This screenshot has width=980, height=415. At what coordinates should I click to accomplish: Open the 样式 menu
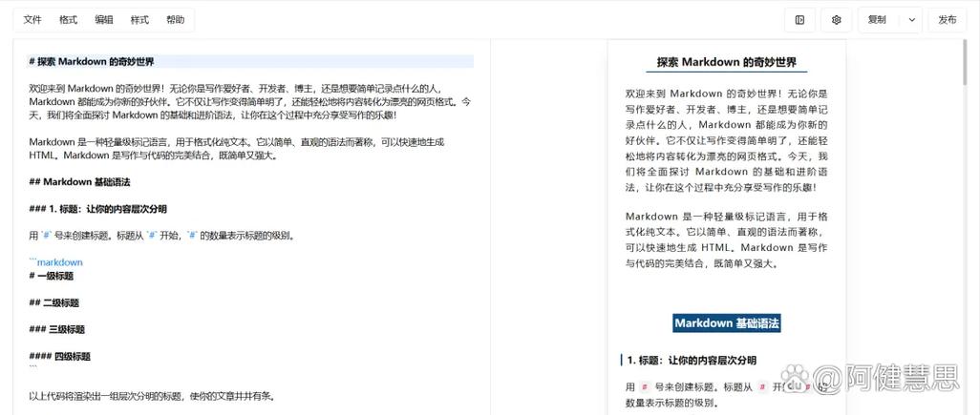pos(139,20)
